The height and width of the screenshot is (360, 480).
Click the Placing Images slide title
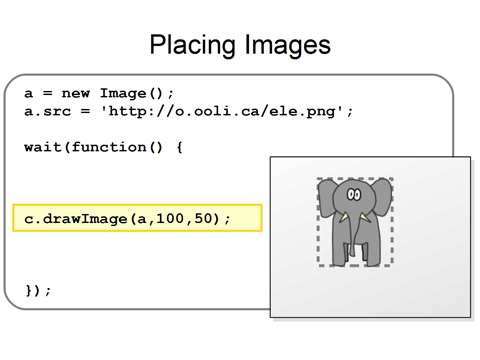click(x=240, y=45)
